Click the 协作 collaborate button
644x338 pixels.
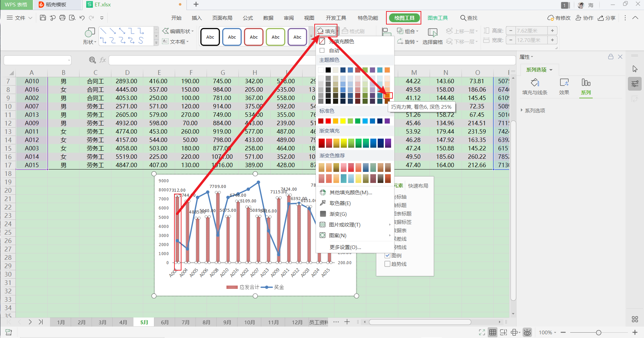[584, 18]
